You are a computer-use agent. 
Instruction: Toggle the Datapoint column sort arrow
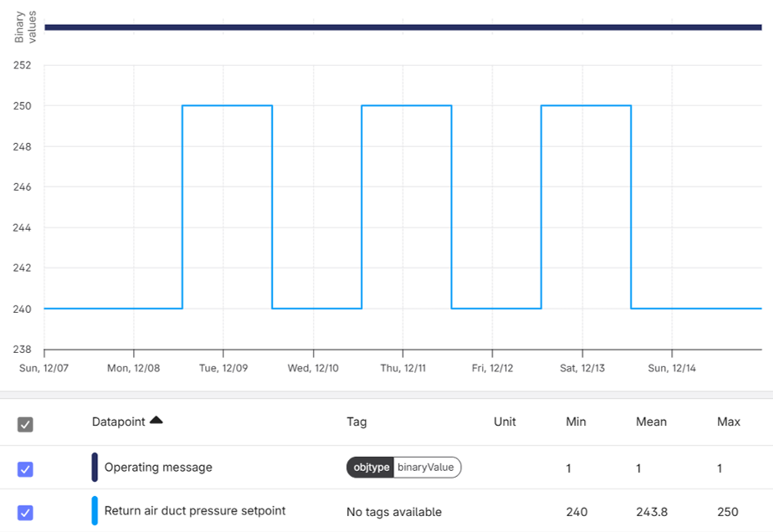coord(158,421)
